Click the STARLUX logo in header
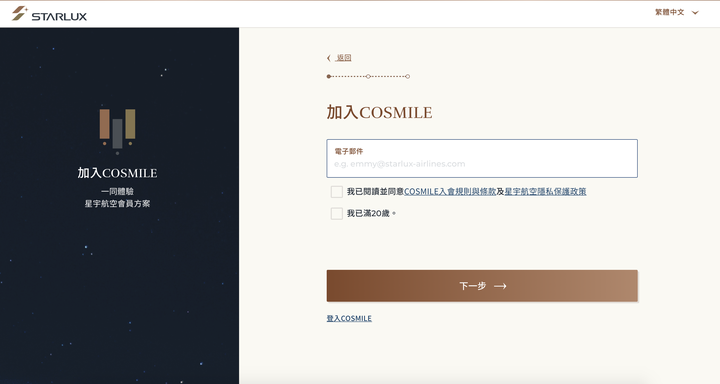This screenshot has width=720, height=384. pos(49,14)
